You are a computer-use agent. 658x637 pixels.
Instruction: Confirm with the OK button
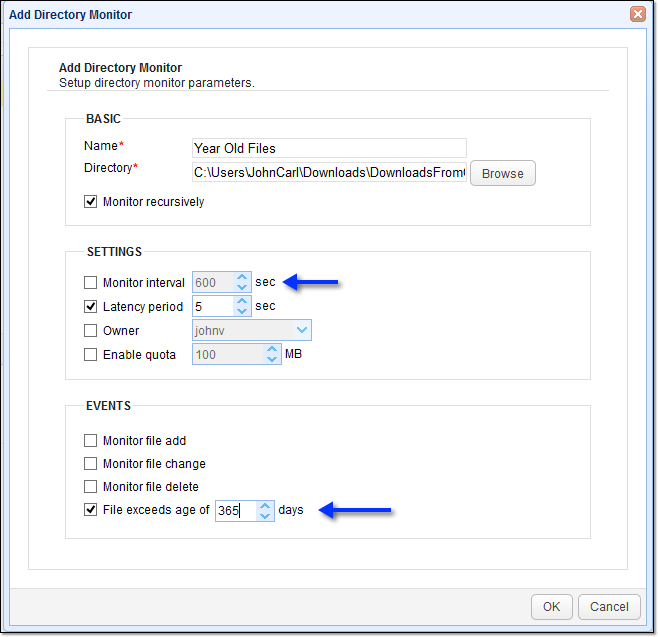(x=551, y=606)
